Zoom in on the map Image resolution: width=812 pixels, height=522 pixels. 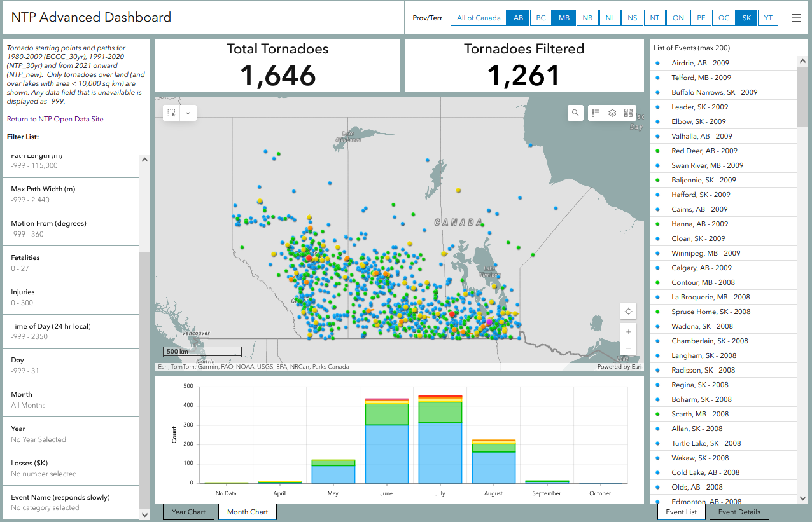[x=629, y=332]
